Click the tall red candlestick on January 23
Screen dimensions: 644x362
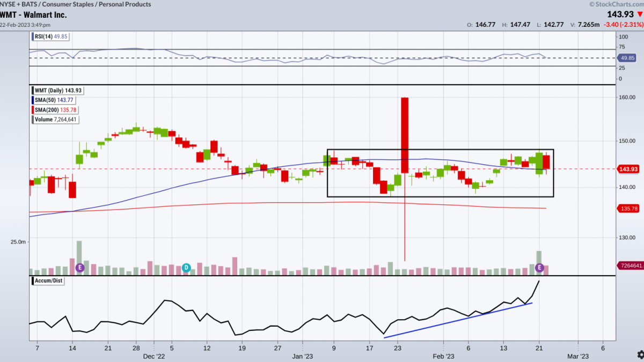tap(405, 135)
